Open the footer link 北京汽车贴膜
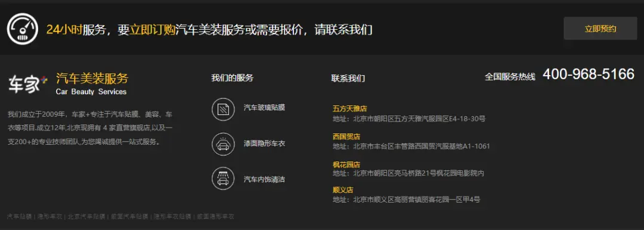644x230 pixels. [86, 216]
